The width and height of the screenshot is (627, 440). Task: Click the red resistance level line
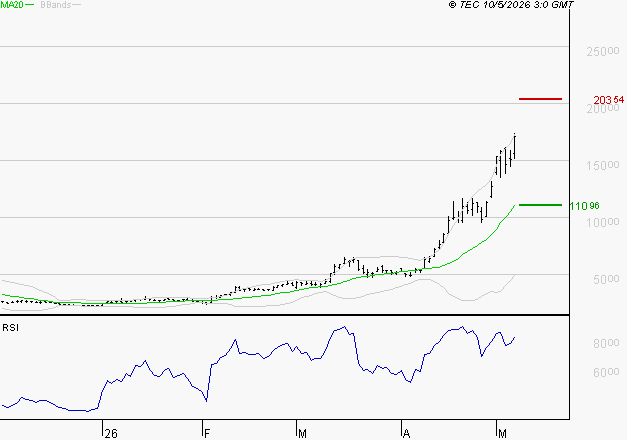[x=540, y=99]
